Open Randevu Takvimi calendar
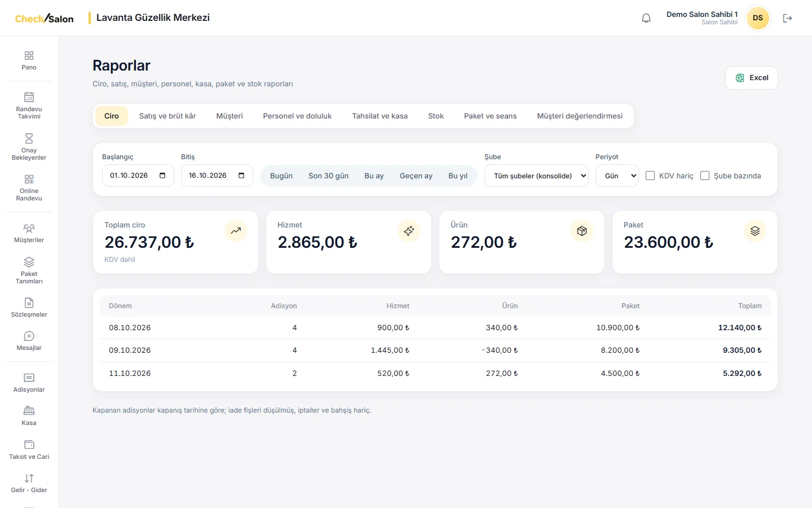Viewport: 812px width, 508px height. click(x=29, y=106)
